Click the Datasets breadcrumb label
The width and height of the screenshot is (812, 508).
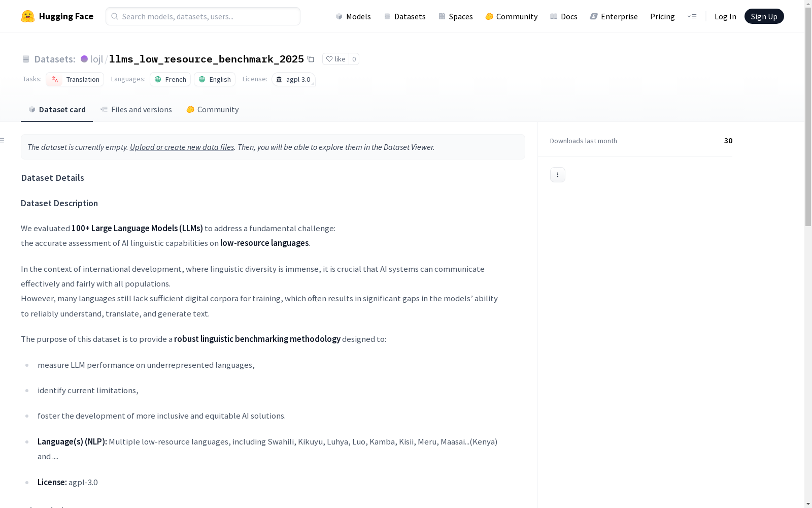click(x=54, y=59)
